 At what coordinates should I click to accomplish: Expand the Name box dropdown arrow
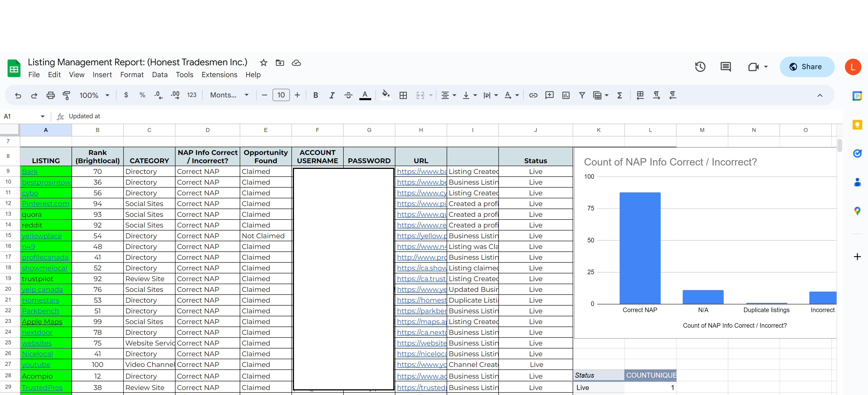pyautogui.click(x=42, y=116)
